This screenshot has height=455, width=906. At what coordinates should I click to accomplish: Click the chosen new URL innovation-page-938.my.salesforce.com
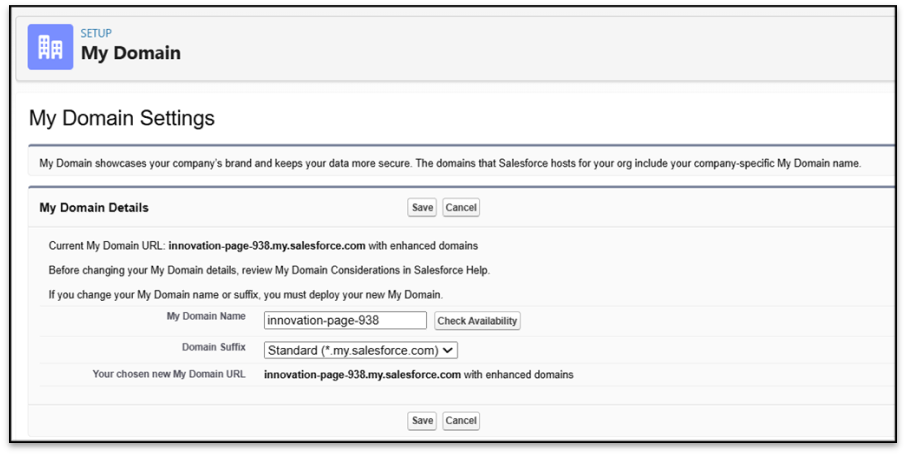pos(362,375)
